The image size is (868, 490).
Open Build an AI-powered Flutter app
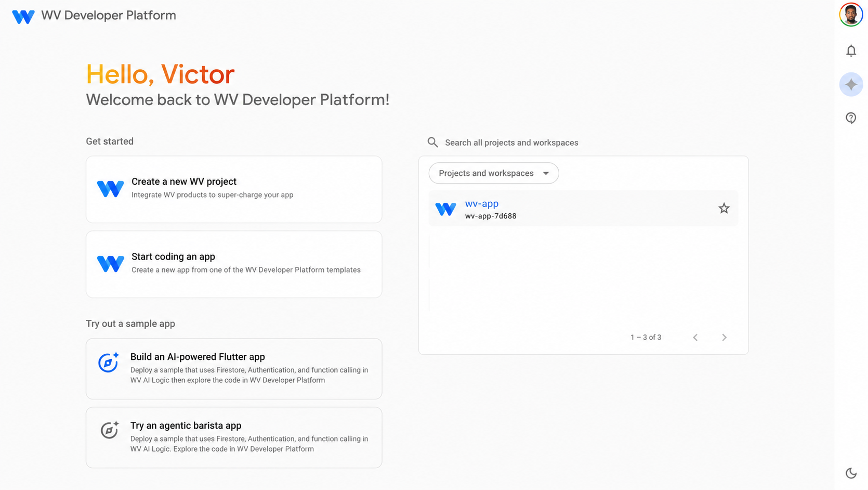tap(234, 369)
